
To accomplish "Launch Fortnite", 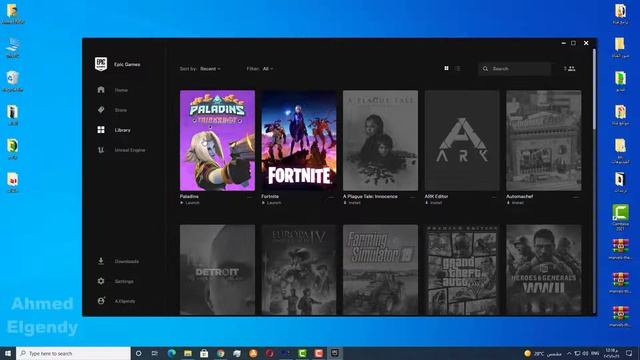I will point(272,202).
